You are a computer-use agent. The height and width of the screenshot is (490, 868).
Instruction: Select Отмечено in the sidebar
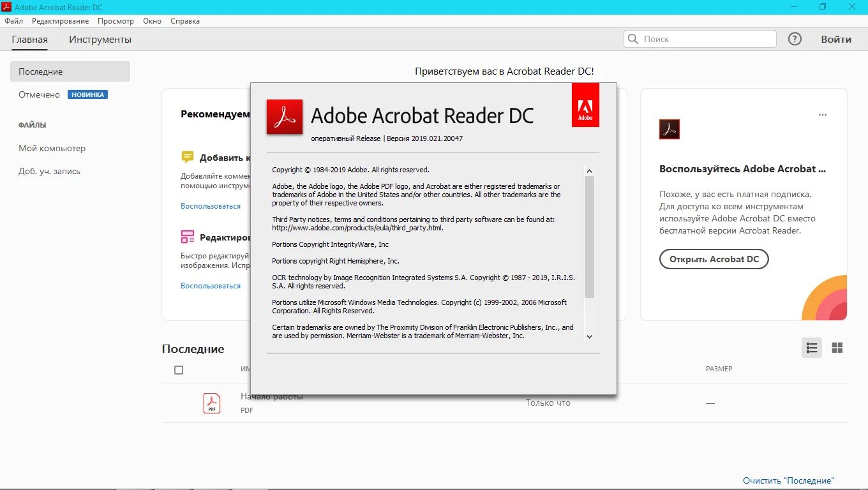[x=39, y=94]
